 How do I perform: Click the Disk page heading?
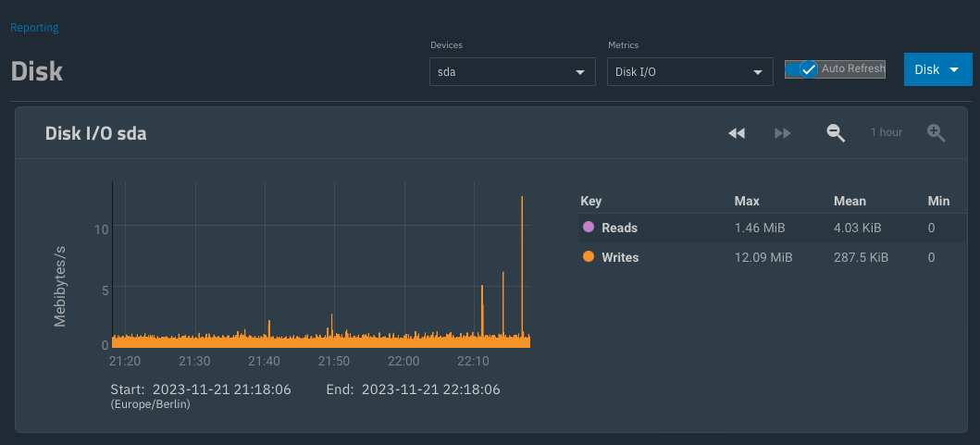pos(37,71)
